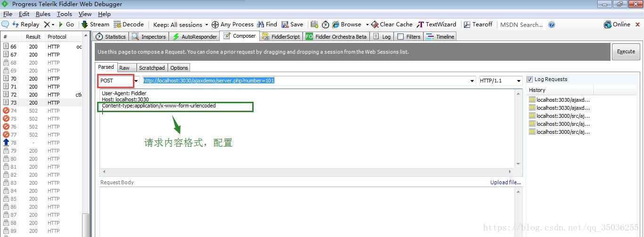This screenshot has height=237, width=644.
Task: Select the Composer tab
Action: [x=239, y=36]
